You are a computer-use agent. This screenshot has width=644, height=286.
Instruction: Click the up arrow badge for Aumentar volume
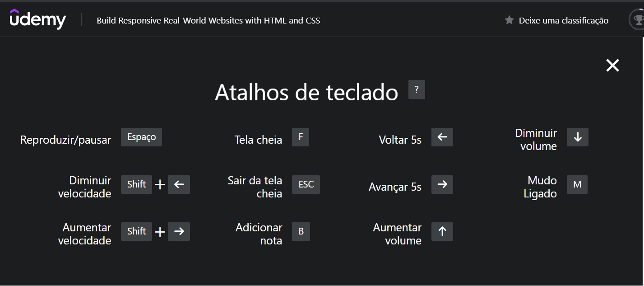pyautogui.click(x=442, y=231)
